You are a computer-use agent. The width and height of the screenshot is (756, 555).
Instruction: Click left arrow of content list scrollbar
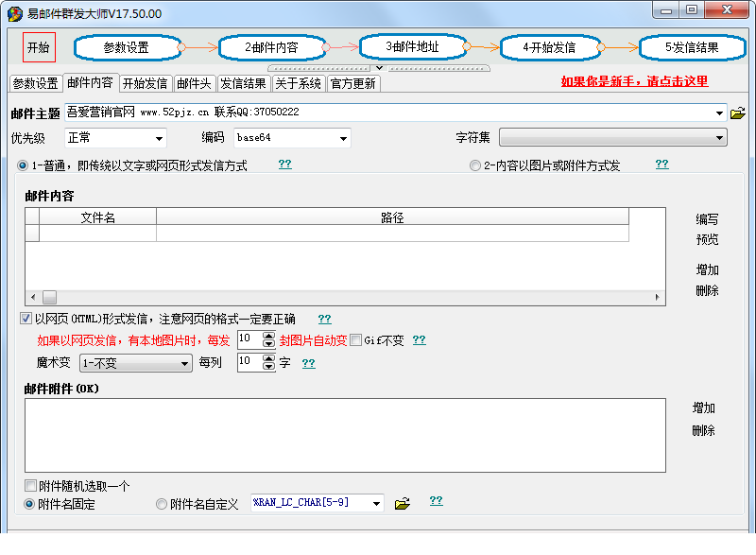click(33, 297)
